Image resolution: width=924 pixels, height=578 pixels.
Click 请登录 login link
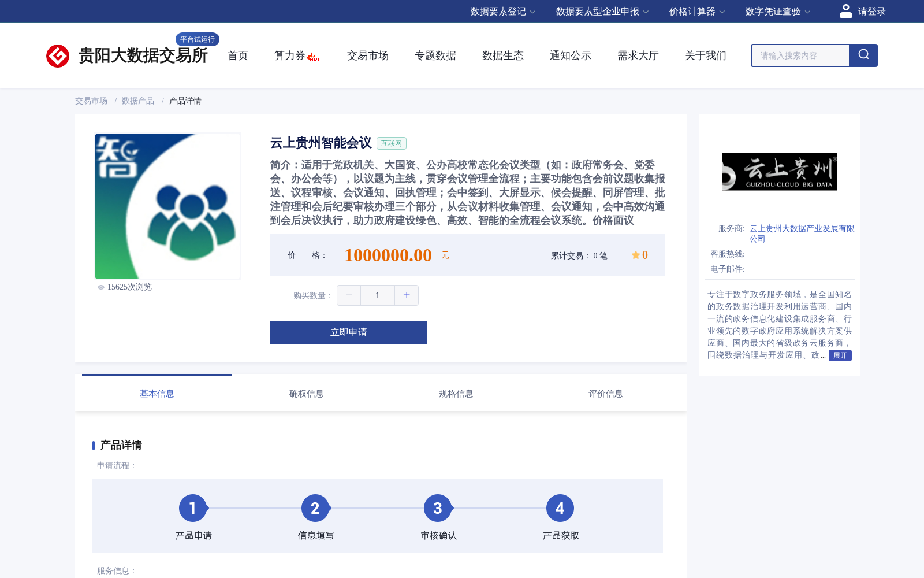[x=871, y=12]
